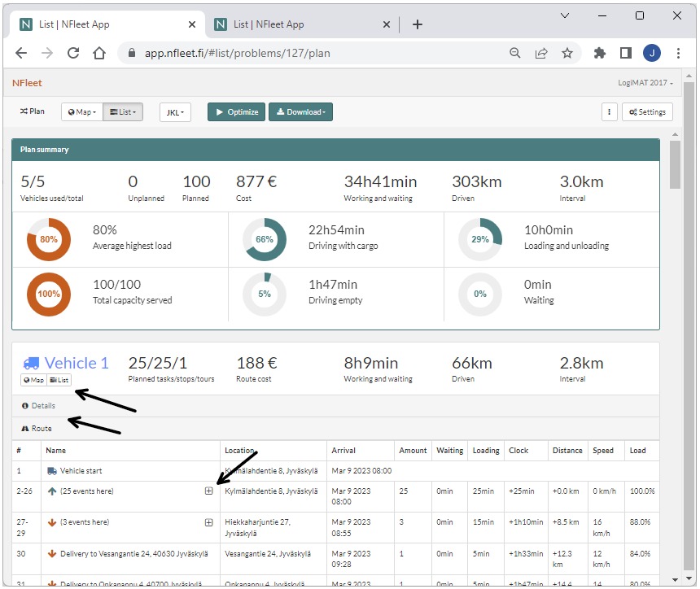Image resolution: width=700 pixels, height=589 pixels.
Task: Click the Vehicle 1 truck icon
Action: pyautogui.click(x=31, y=364)
